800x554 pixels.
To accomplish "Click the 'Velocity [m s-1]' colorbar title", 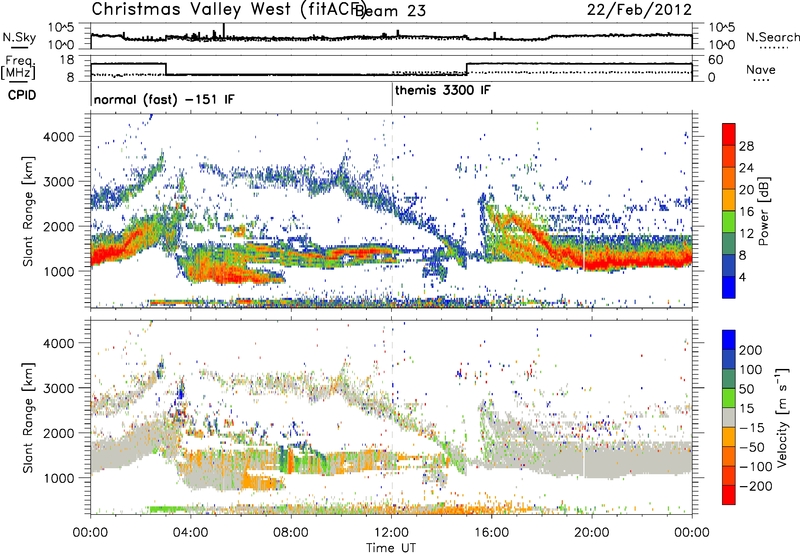I will coord(781,417).
